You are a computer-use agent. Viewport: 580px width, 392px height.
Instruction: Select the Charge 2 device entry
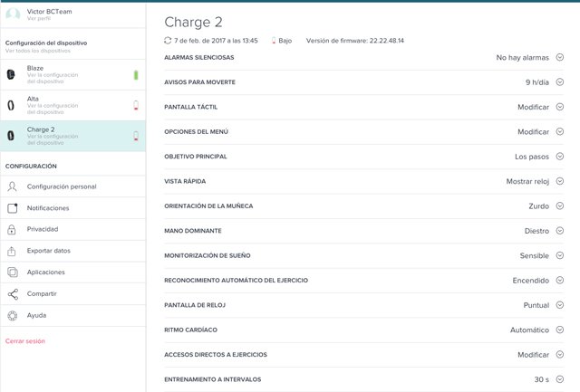pyautogui.click(x=72, y=136)
